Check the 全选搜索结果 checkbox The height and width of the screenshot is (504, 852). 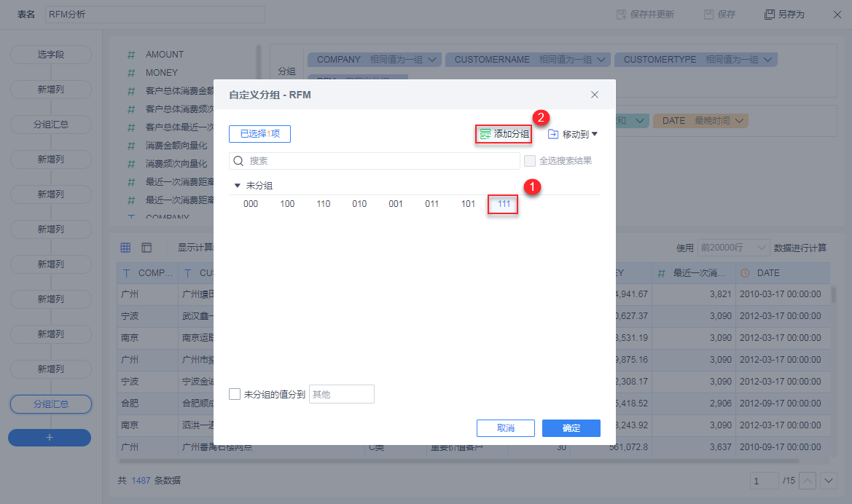click(x=529, y=161)
